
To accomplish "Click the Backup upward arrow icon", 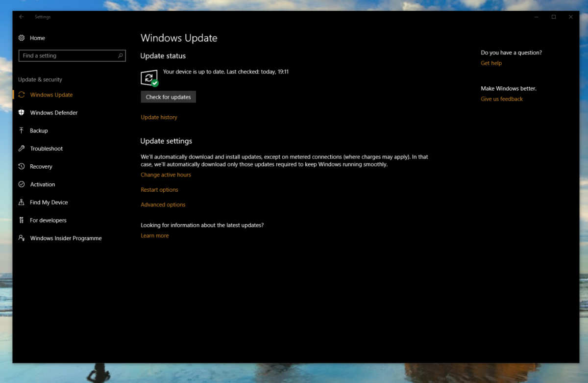I will [22, 130].
